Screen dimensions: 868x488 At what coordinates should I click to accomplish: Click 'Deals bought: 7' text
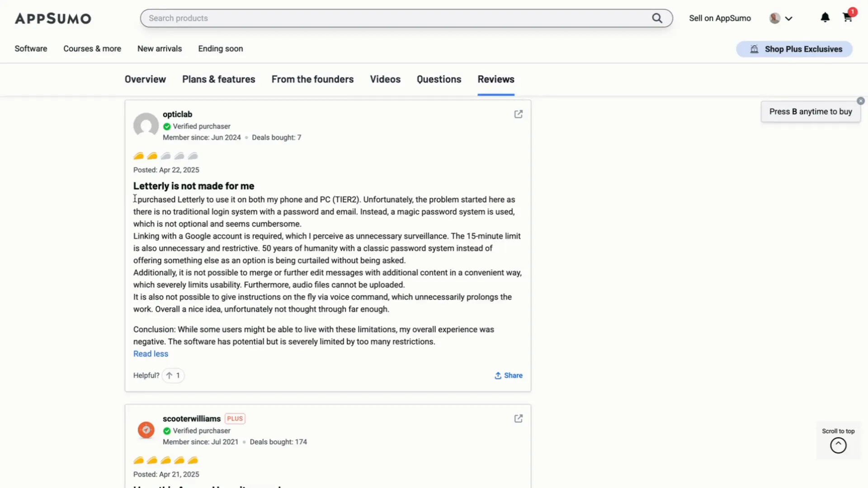pos(276,137)
